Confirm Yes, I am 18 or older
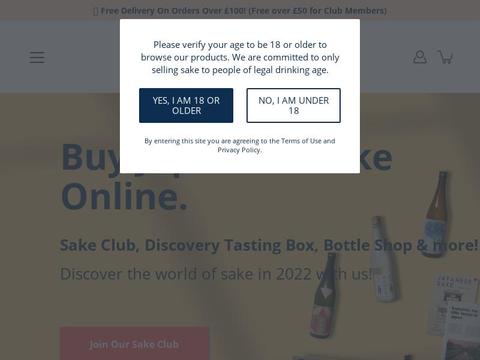 (186, 105)
